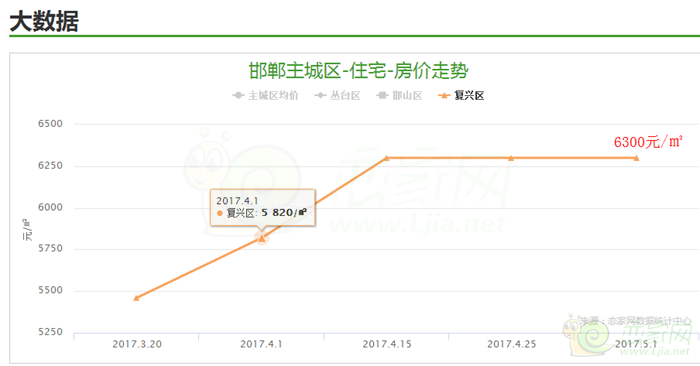Click the gray circle icon beside 主城区均价
The image size is (700, 366).
238,96
